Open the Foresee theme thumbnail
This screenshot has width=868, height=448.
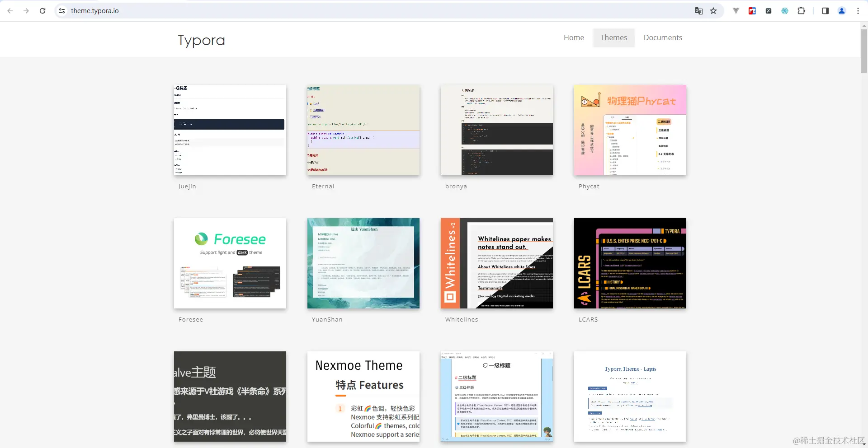230,263
